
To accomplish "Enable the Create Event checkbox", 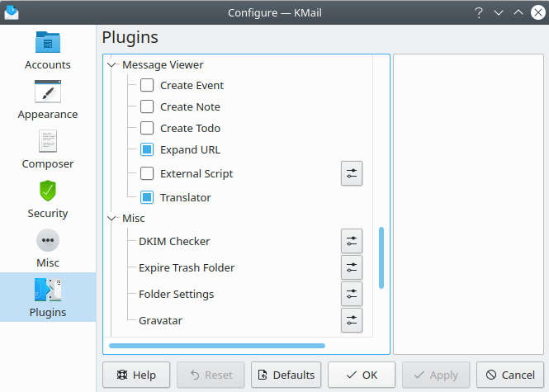I will click(x=147, y=85).
